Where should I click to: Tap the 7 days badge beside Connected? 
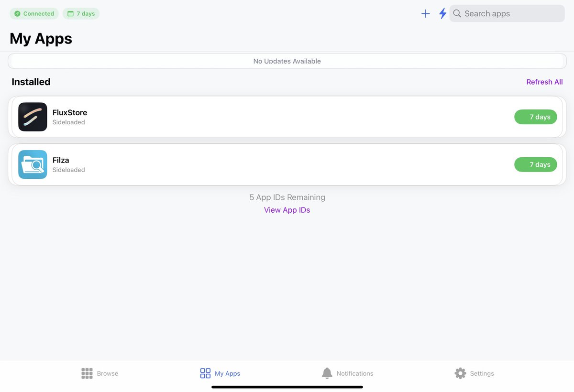tap(81, 13)
